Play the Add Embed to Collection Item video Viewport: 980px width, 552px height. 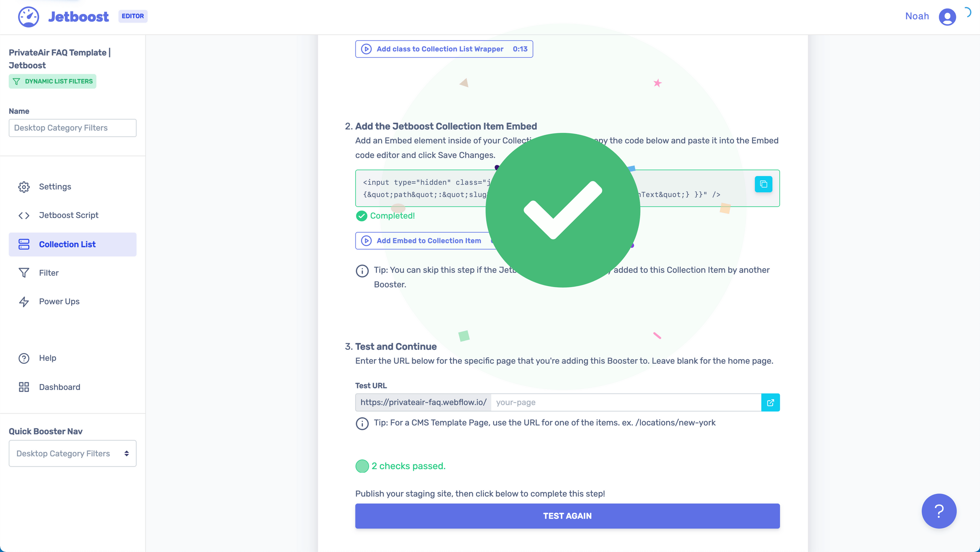coord(366,241)
